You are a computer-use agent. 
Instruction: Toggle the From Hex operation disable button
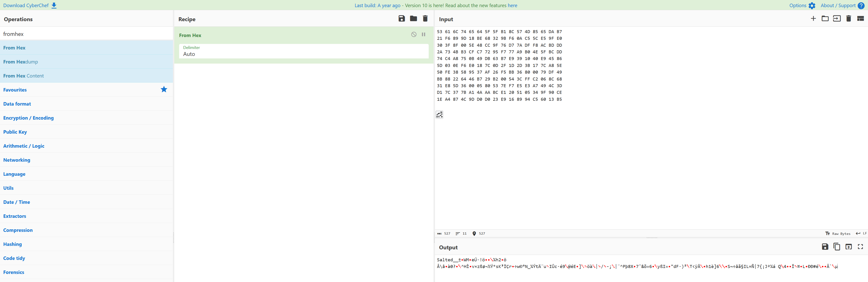[414, 35]
